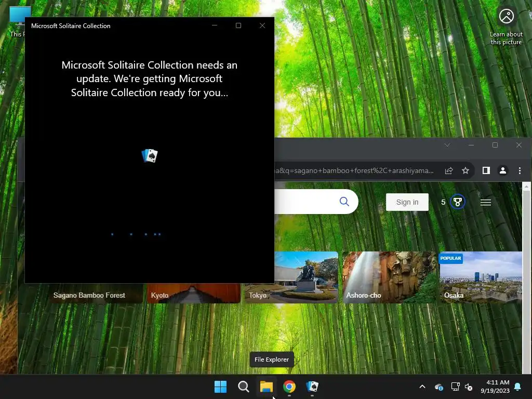
Task: Click Chrome tab search chevron
Action: 447,145
